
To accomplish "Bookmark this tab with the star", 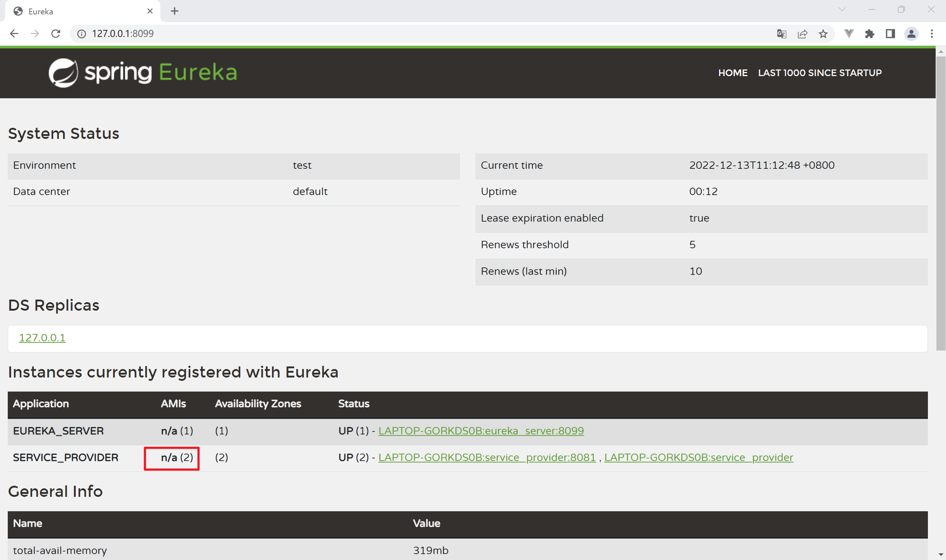I will 823,34.
